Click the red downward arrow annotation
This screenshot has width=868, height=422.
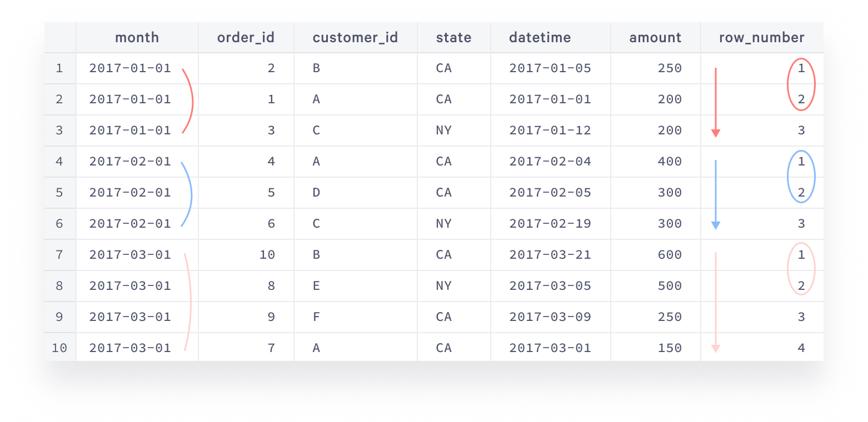pos(716,102)
